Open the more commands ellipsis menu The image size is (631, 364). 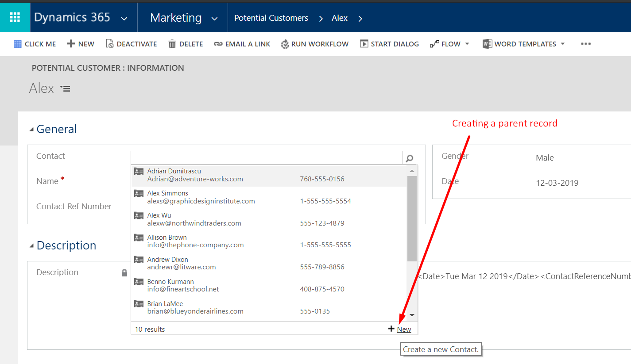(x=586, y=44)
